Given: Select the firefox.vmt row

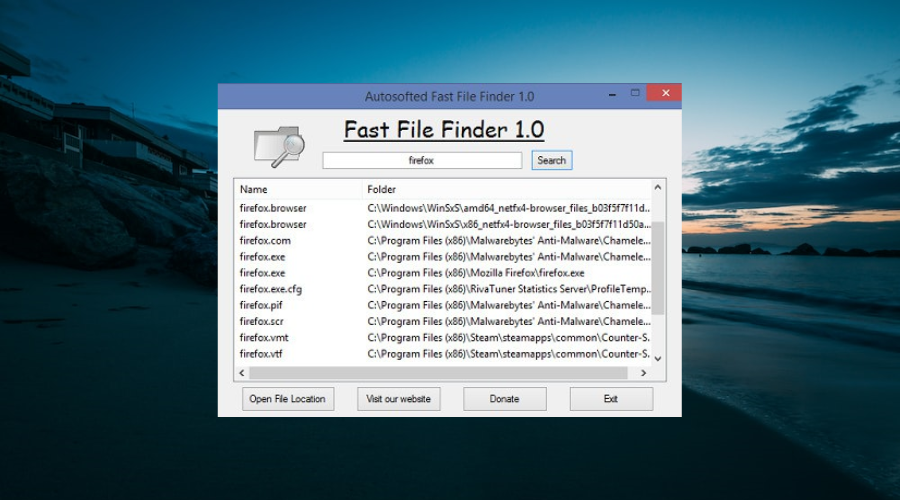Looking at the screenshot, I should (443, 338).
